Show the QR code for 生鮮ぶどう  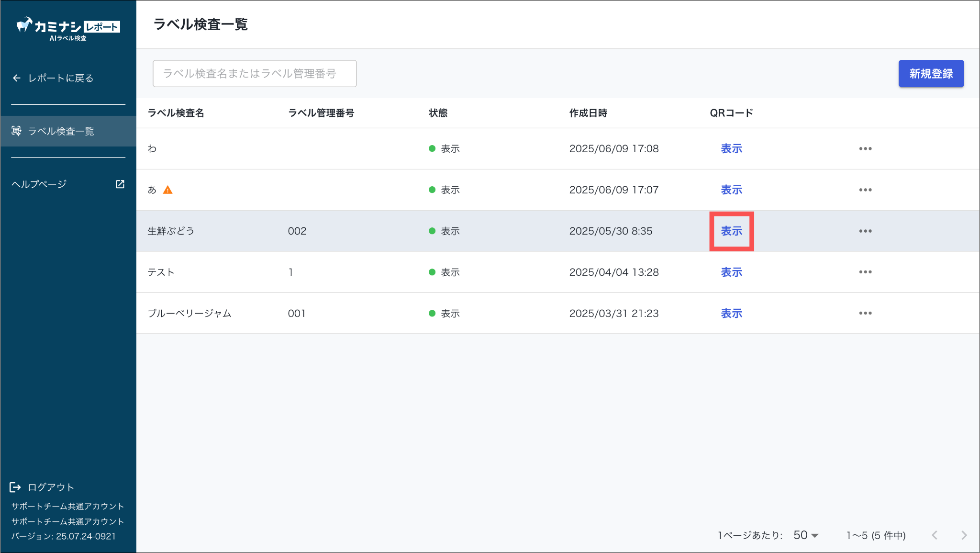pos(731,231)
